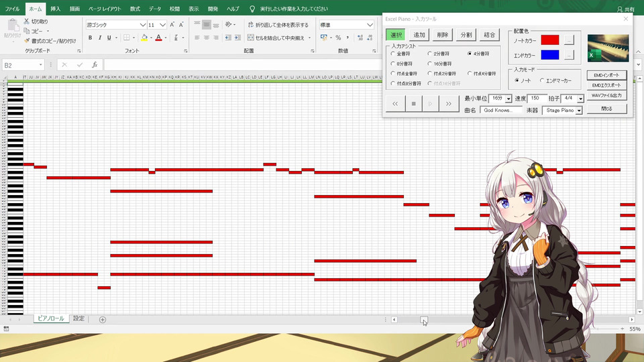Click the insert function fx icon
Screen dimensions: 644x362
[95, 65]
